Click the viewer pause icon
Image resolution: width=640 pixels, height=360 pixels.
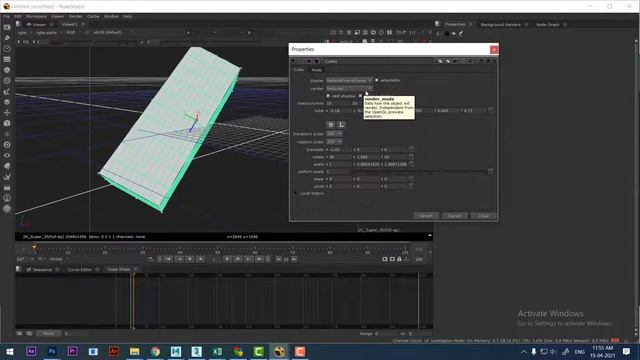pos(389,32)
